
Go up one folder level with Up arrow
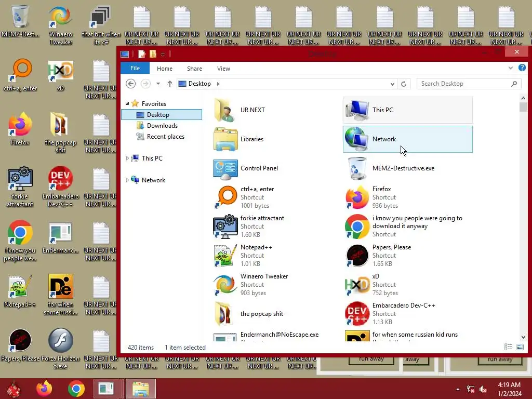pyautogui.click(x=170, y=84)
